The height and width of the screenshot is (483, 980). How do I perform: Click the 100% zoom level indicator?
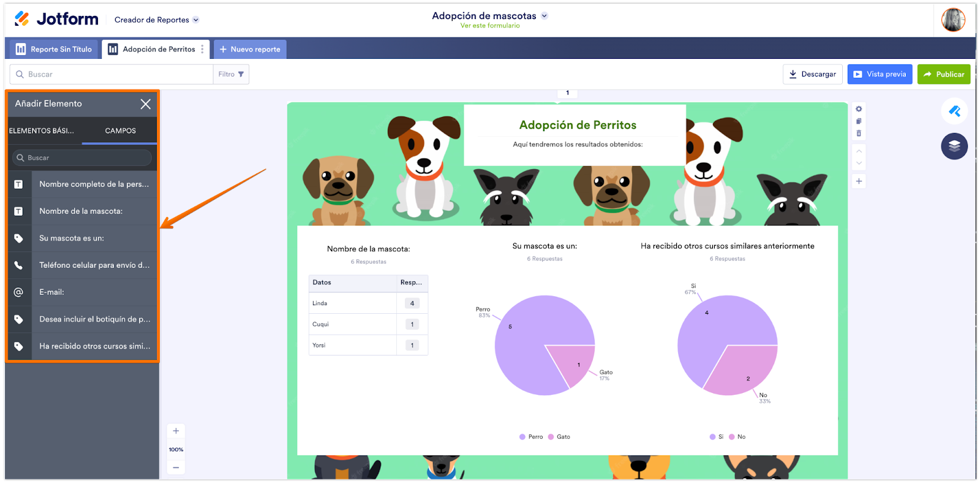[x=176, y=450]
